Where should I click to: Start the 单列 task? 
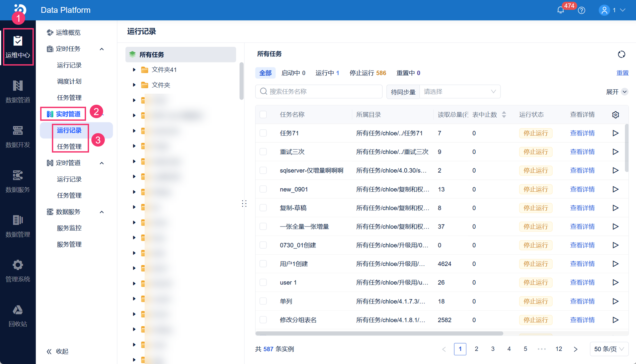(615, 301)
